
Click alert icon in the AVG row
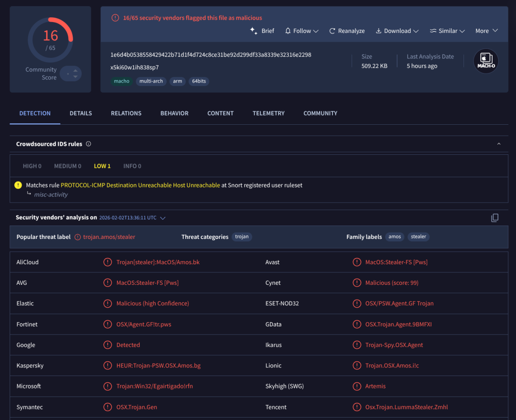coord(107,283)
